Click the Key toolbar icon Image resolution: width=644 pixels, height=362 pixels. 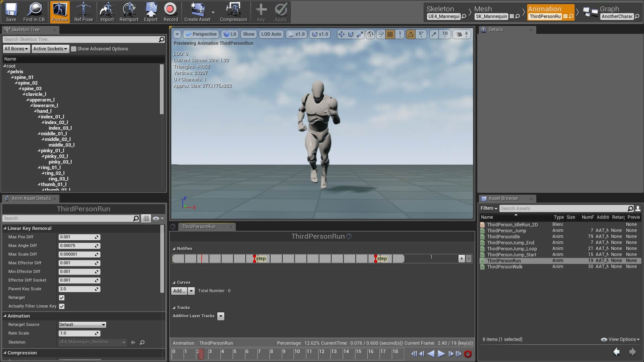pyautogui.click(x=261, y=12)
